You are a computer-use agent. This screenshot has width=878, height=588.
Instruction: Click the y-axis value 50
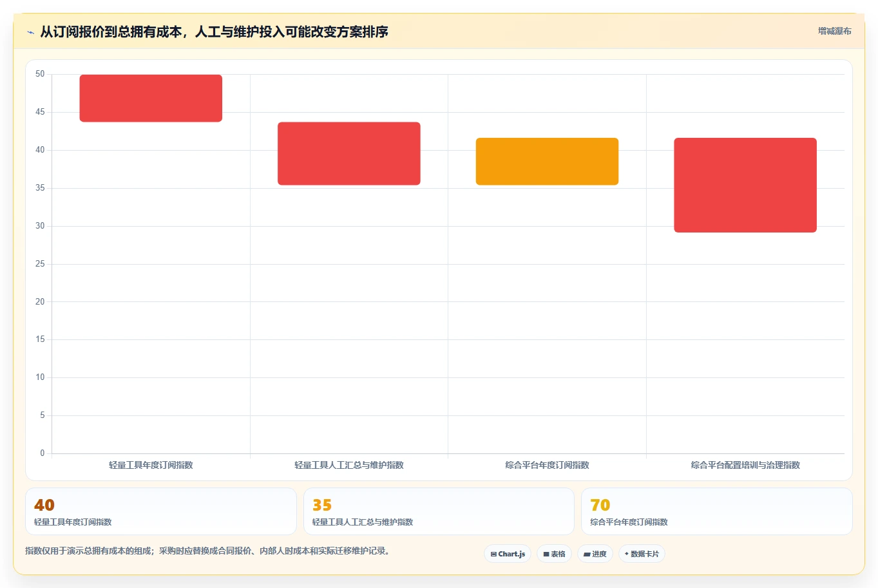coord(40,74)
